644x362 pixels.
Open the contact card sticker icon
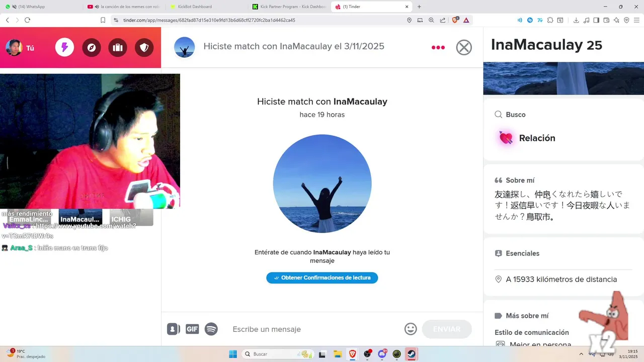coord(173,329)
